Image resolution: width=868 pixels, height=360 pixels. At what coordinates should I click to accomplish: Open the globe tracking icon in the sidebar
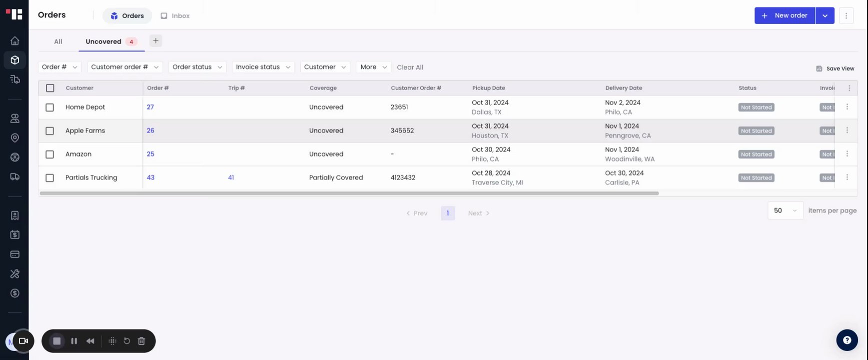15,157
